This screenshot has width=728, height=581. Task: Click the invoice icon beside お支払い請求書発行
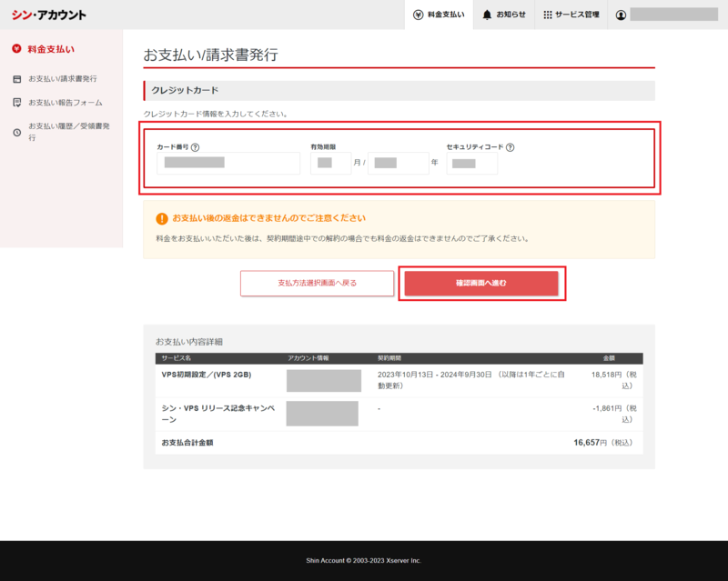(x=16, y=79)
